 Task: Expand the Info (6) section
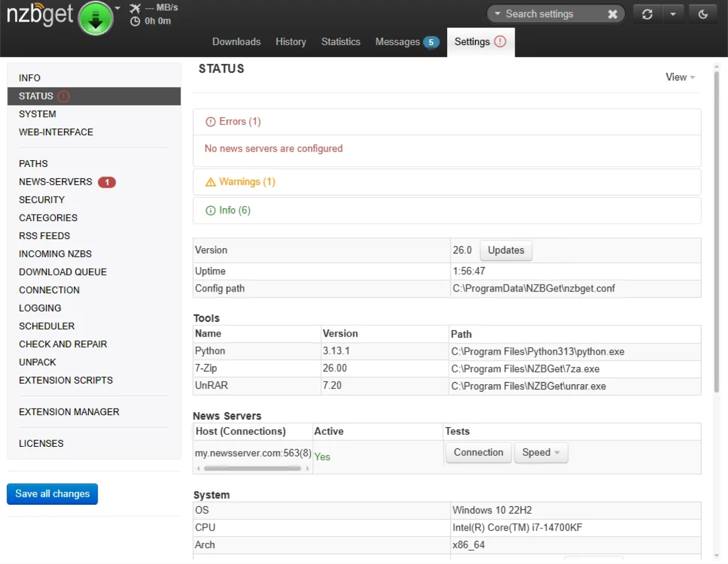(235, 210)
